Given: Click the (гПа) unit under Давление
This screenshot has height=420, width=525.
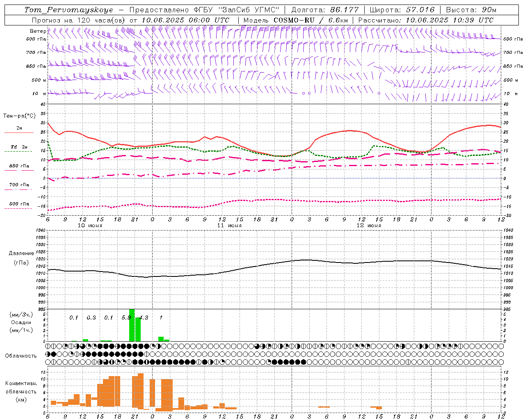Looking at the screenshot, I should (21, 262).
